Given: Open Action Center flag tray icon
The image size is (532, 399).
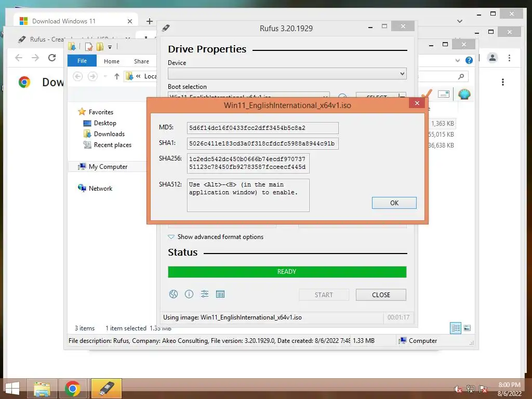Looking at the screenshot, I should click(483, 389).
